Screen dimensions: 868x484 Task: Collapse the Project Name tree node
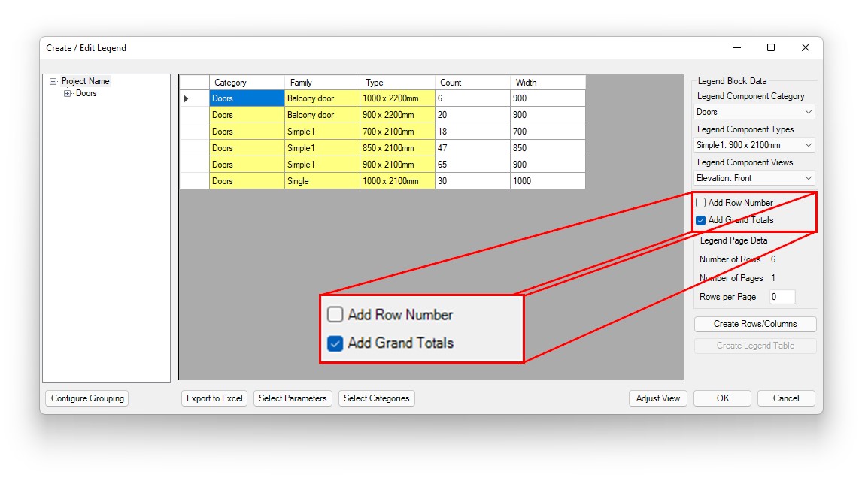[53, 81]
